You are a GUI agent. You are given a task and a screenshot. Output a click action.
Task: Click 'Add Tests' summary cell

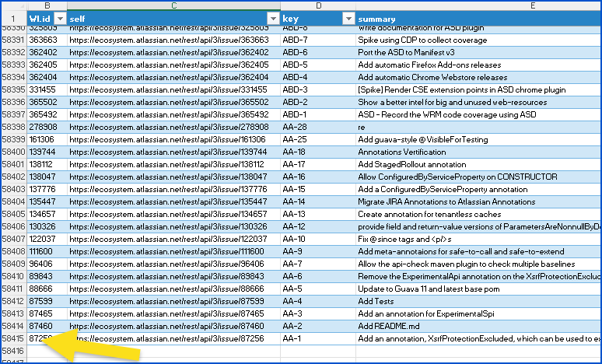pyautogui.click(x=479, y=302)
